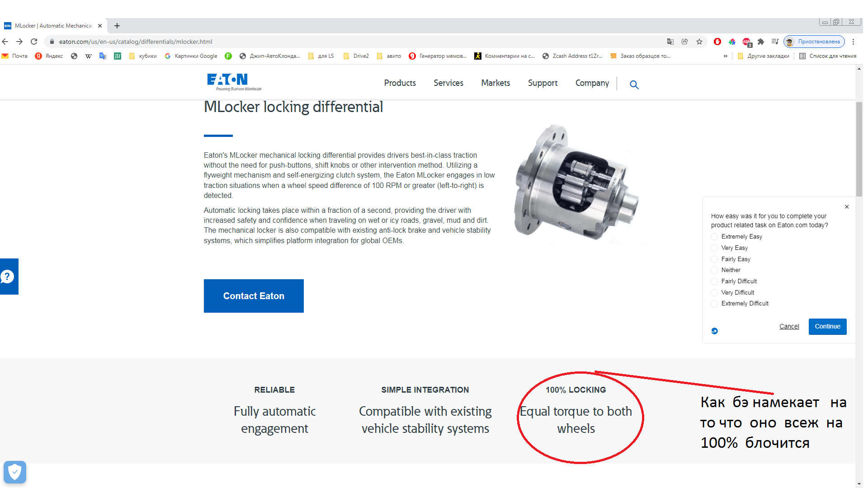This screenshot has height=488, width=868.
Task: Click the page vertical scrollbar thumb
Action: (859, 149)
